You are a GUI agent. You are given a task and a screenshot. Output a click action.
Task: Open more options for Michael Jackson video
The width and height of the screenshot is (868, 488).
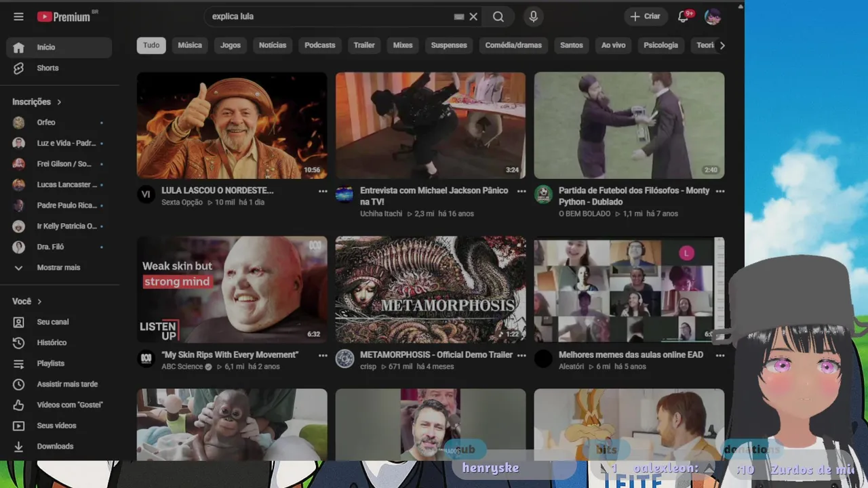click(x=521, y=191)
